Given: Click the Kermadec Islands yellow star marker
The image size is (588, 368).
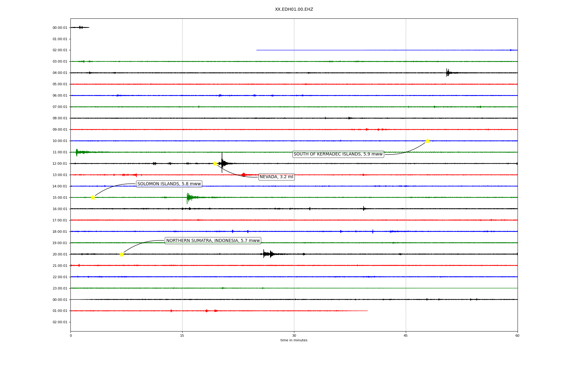Looking at the screenshot, I should coord(428,141).
